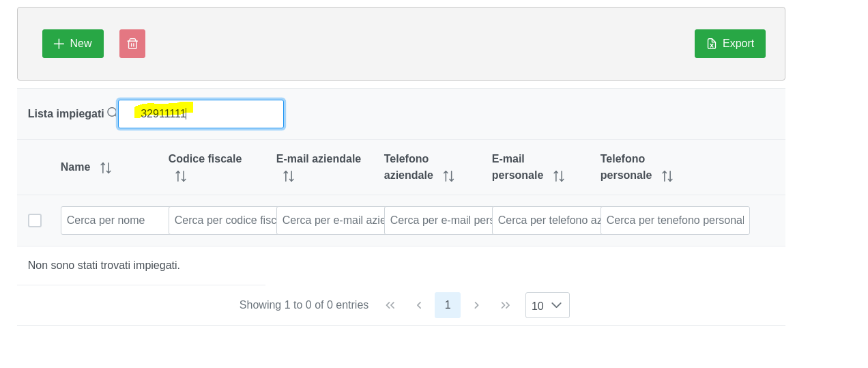Click the Cerca per codice fiscale filter
The width and height of the screenshot is (868, 368).
pos(222,221)
